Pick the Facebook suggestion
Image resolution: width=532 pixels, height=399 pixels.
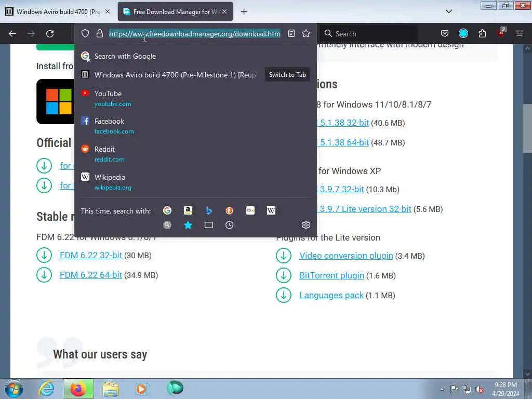click(195, 126)
